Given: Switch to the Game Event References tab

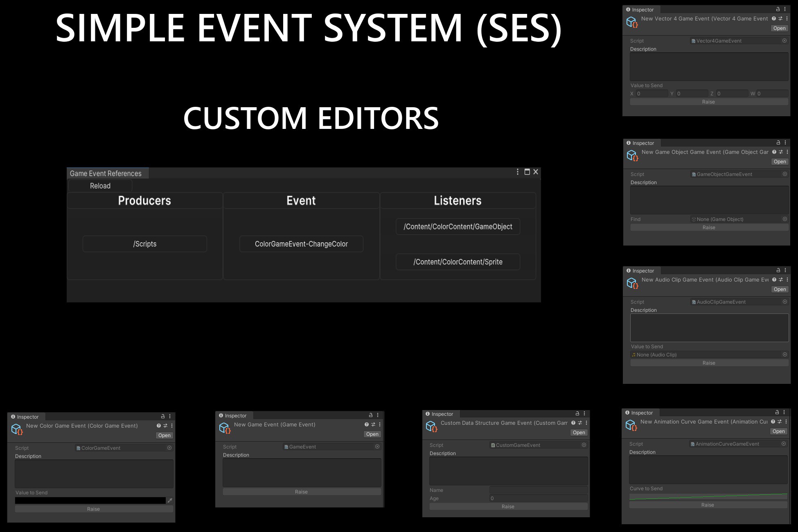Looking at the screenshot, I should pyautogui.click(x=106, y=173).
